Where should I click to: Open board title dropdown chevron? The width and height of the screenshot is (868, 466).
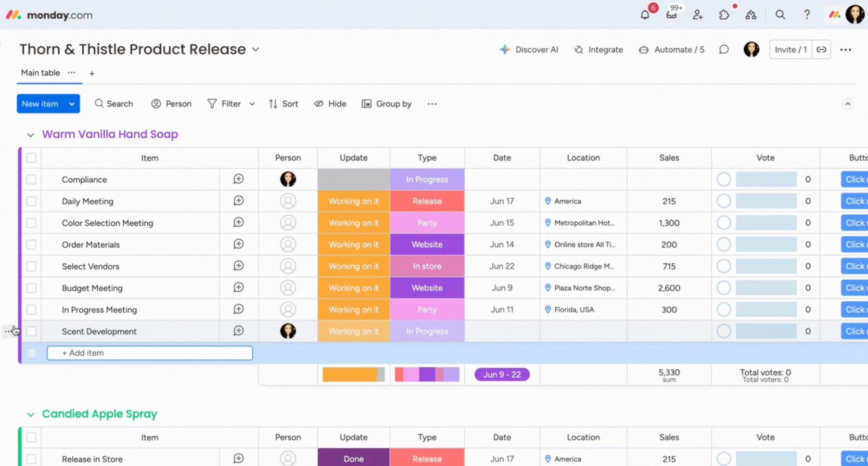coord(256,49)
